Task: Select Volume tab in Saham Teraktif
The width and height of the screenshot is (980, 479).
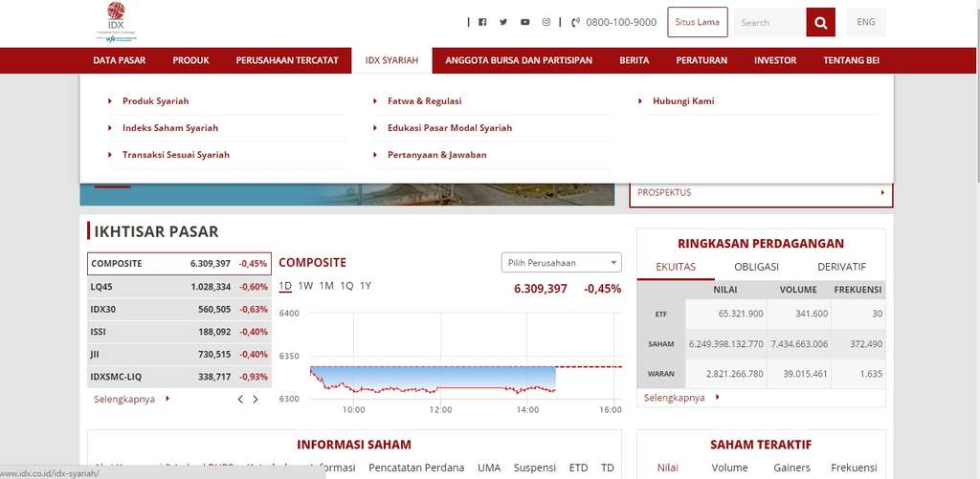Action: (729, 468)
